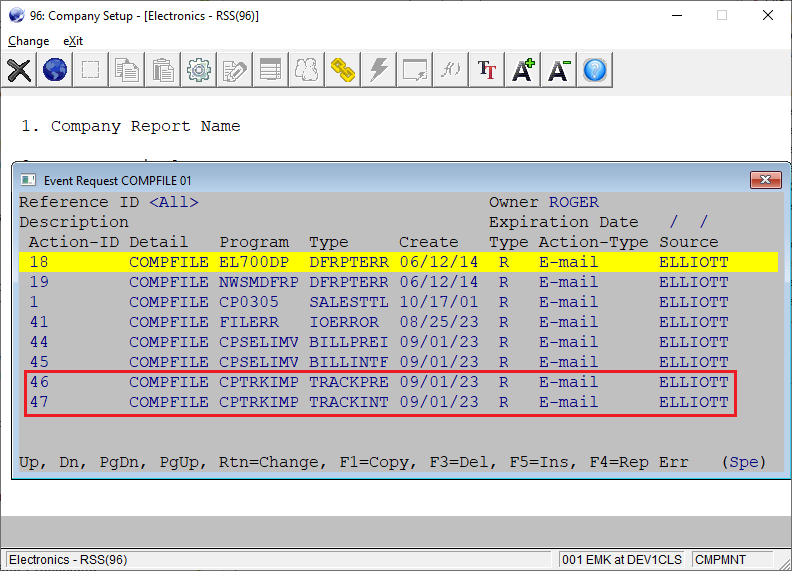Click the black X cancel toolbar icon

pos(19,70)
